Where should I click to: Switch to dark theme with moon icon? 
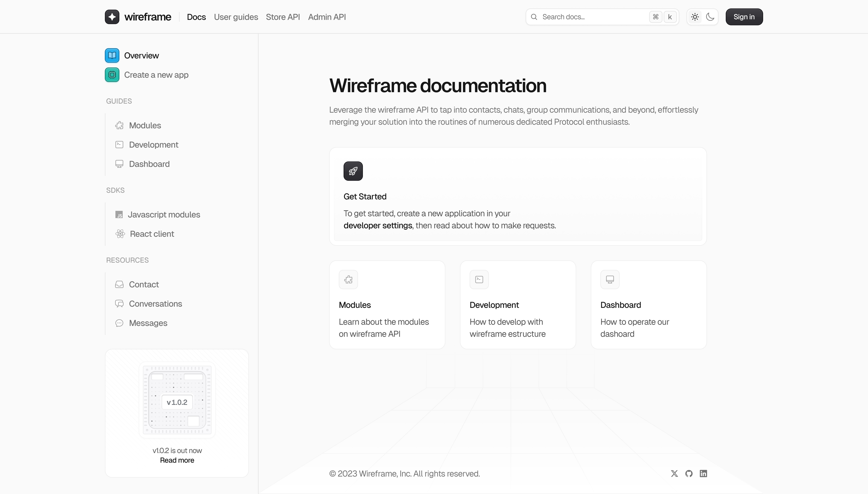[710, 17]
